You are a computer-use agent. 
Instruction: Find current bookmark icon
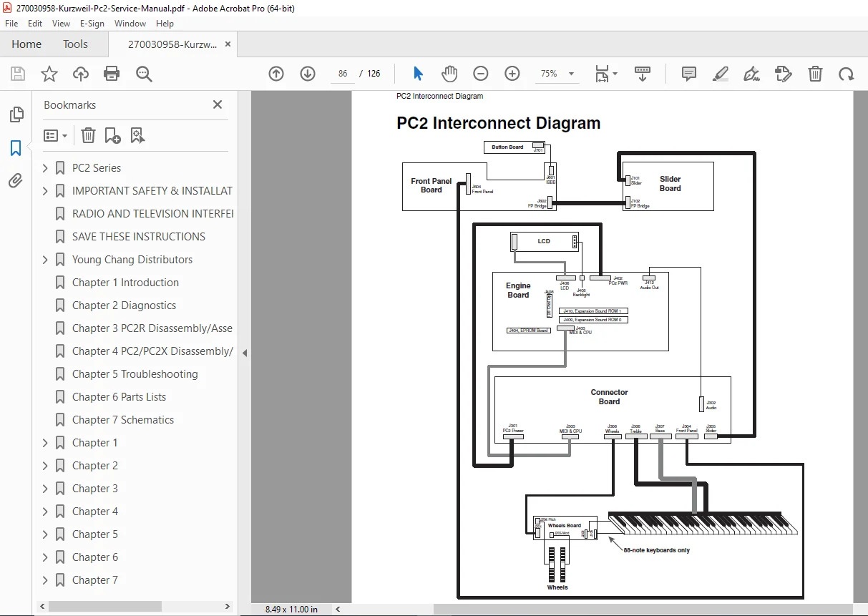pyautogui.click(x=137, y=135)
